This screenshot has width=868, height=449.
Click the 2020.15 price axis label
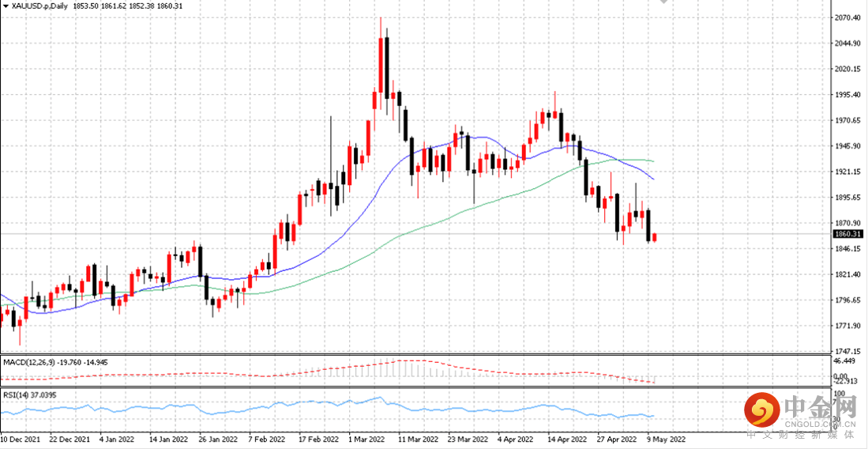point(847,70)
